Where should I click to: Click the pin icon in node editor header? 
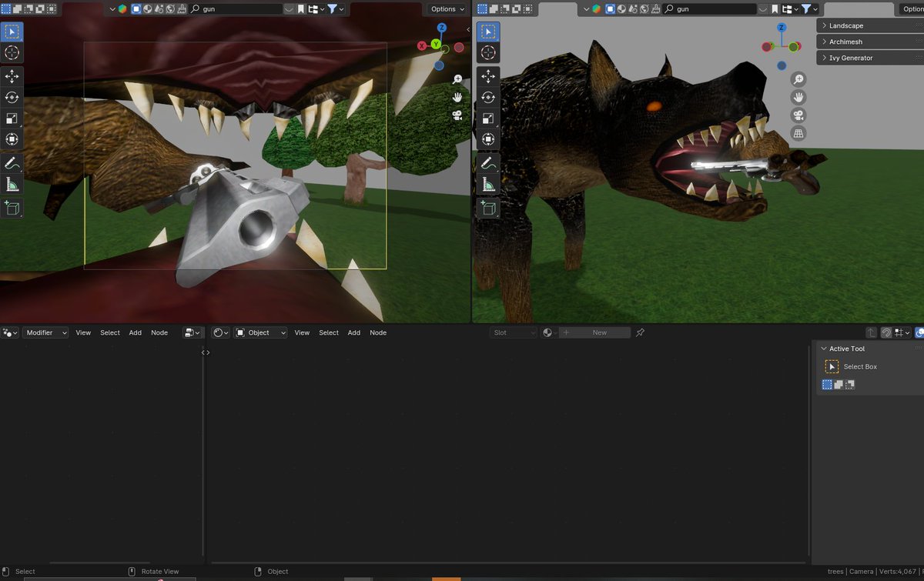click(641, 332)
